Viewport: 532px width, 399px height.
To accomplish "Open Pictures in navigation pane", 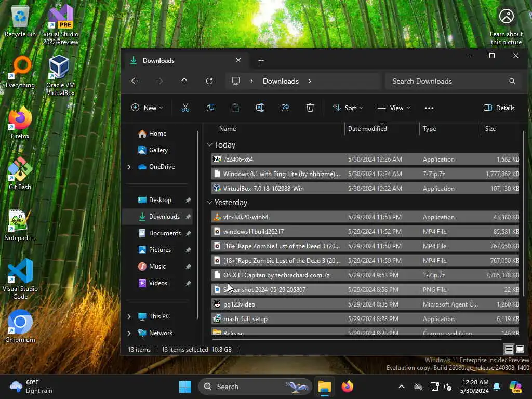I will (x=160, y=250).
